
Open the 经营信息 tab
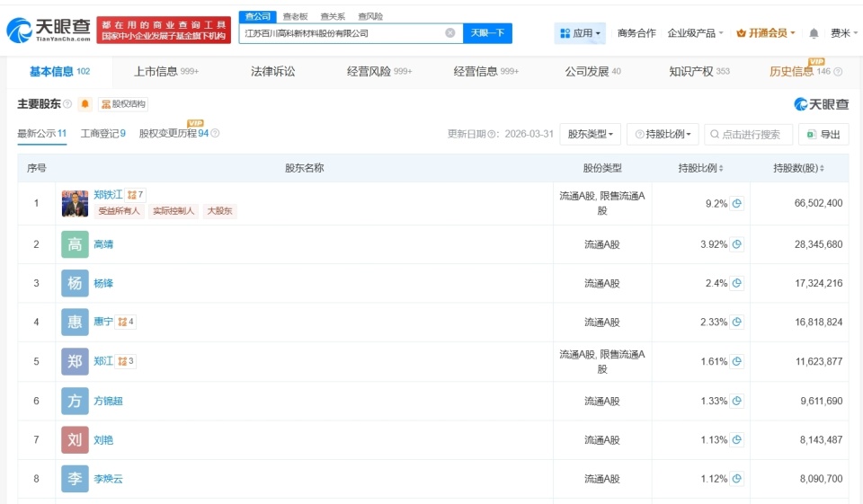click(486, 72)
